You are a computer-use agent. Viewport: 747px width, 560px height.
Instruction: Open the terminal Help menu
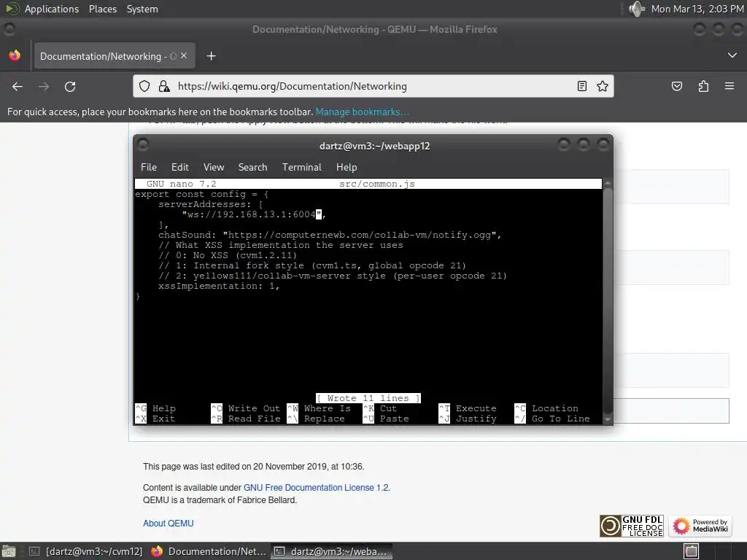click(x=347, y=167)
